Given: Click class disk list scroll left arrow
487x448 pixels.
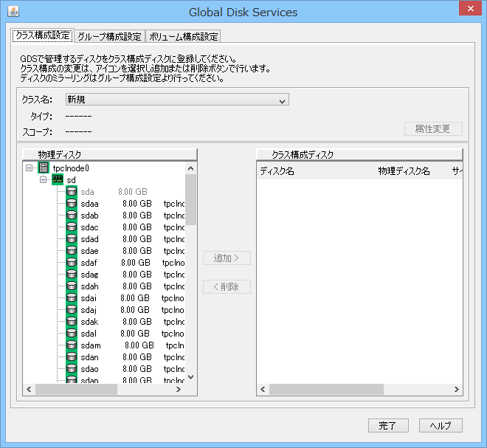Looking at the screenshot, I should 263,389.
